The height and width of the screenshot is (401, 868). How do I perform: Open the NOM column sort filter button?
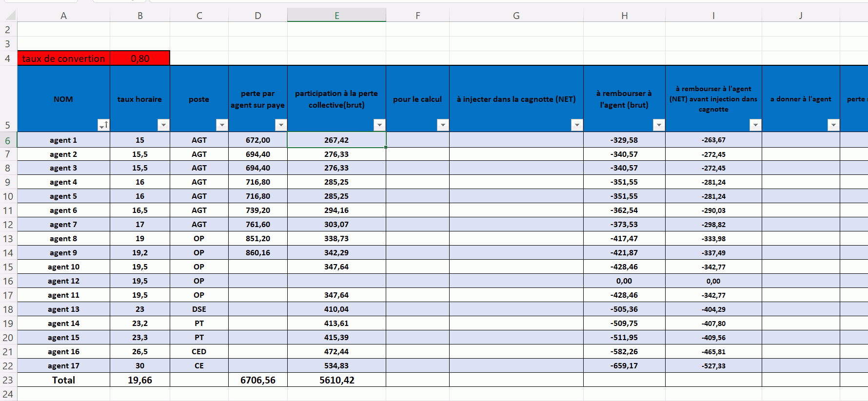pyautogui.click(x=103, y=125)
